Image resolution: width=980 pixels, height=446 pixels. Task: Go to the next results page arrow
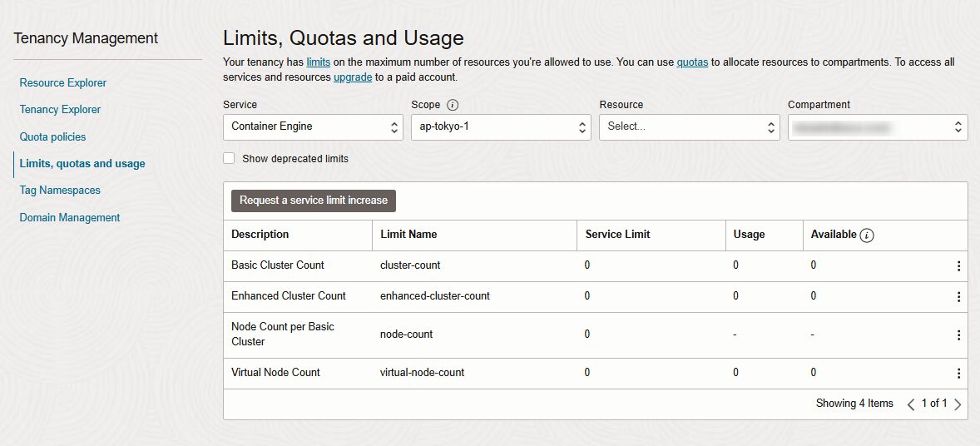click(958, 404)
